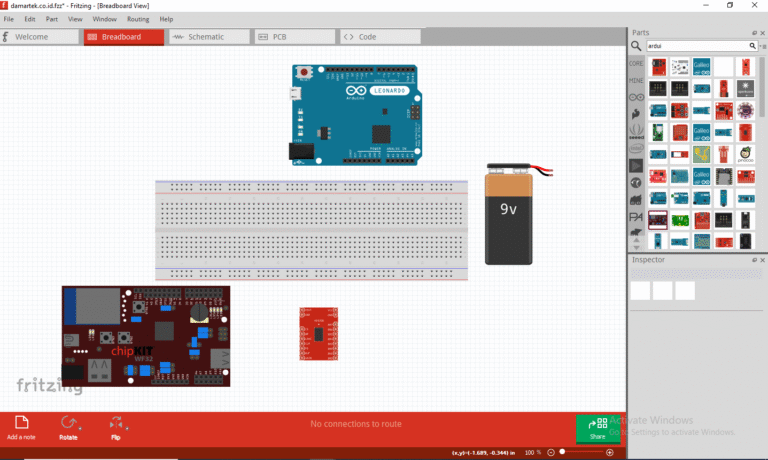Image resolution: width=768 pixels, height=460 pixels.
Task: Switch to the PCB tab
Action: coord(295,37)
